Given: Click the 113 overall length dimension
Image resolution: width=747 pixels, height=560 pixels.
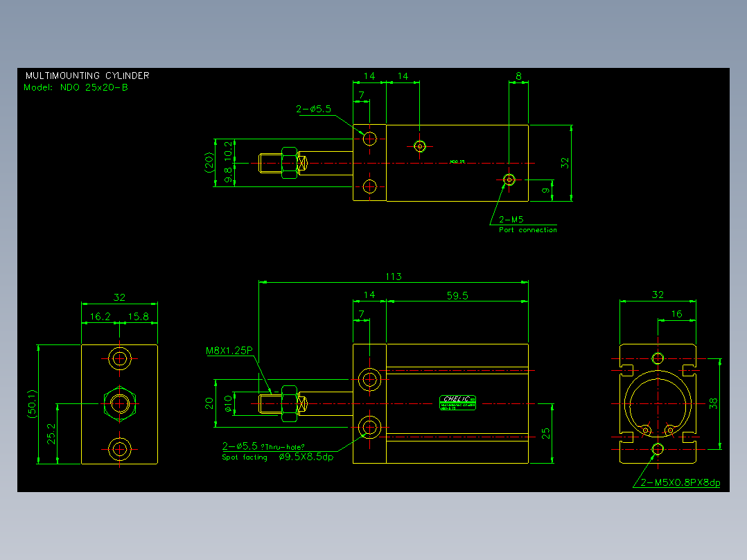Looking at the screenshot, I should pyautogui.click(x=394, y=277).
